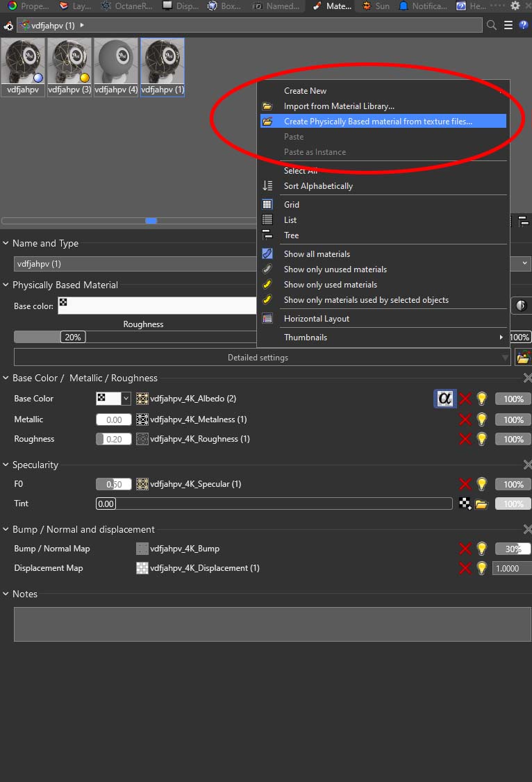Screen dimensions: 532x782
Task: Toggle the Specular texture lightbulb
Action: [481, 484]
